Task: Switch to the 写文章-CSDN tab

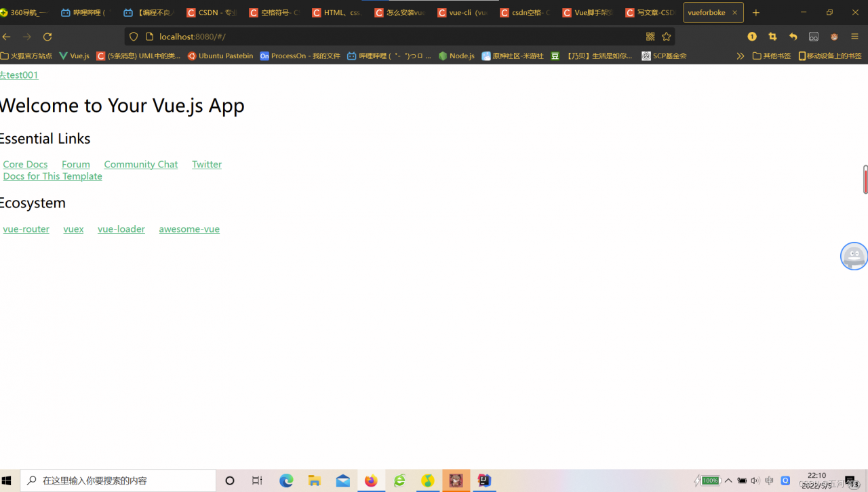Action: 650,12
